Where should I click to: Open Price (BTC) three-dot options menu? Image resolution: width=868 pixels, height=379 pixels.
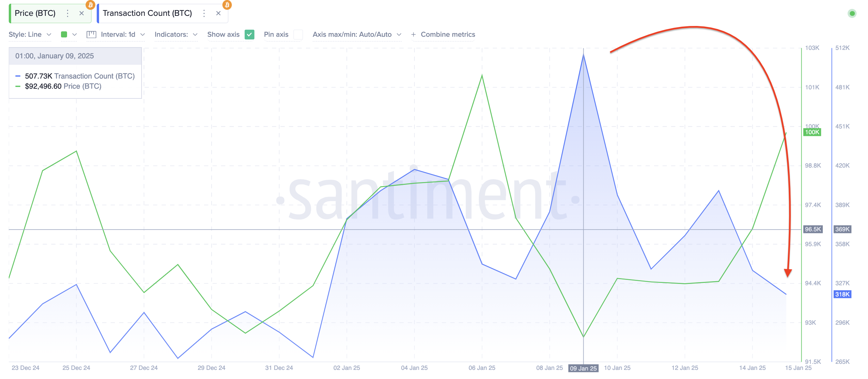pyautogui.click(x=68, y=13)
